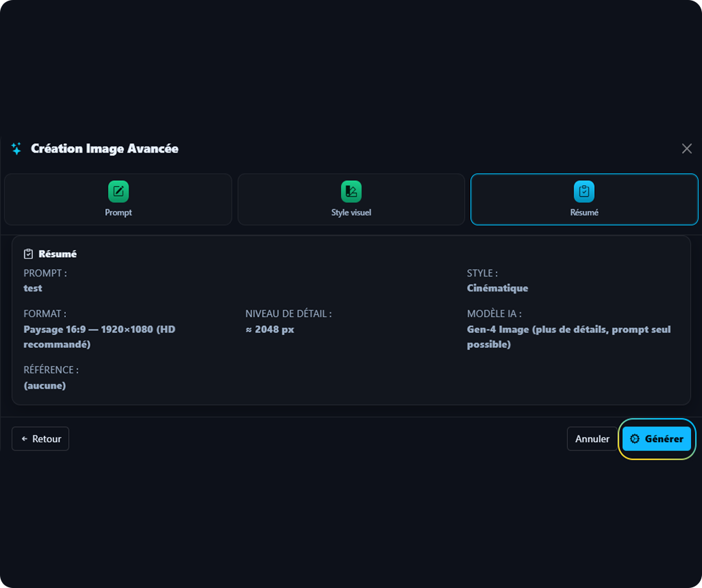Click the back arrow icon in the Retour button
The image size is (702, 588).
point(24,439)
